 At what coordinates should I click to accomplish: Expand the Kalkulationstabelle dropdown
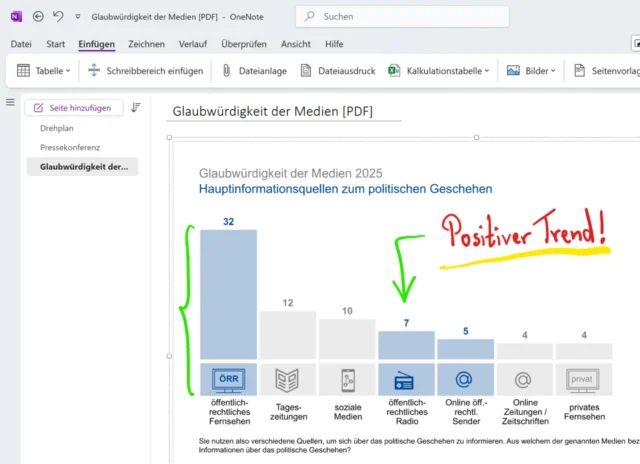pos(487,71)
